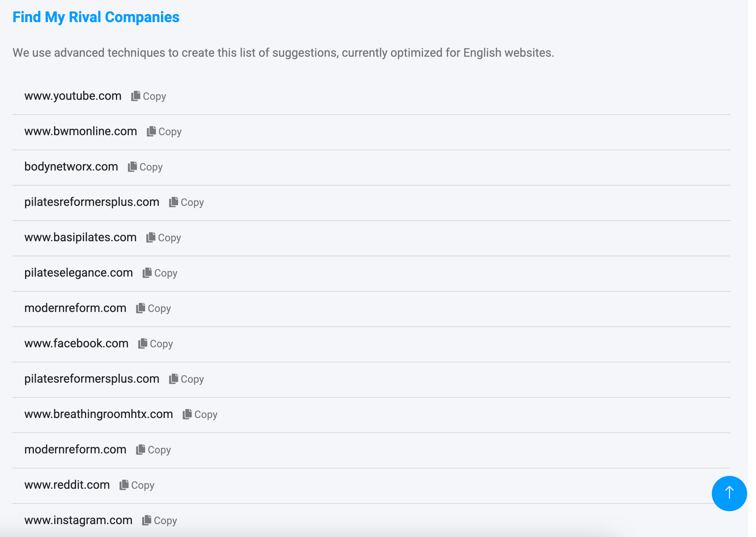Select the www.facebook.com domain text
The width and height of the screenshot is (756, 537).
(76, 343)
